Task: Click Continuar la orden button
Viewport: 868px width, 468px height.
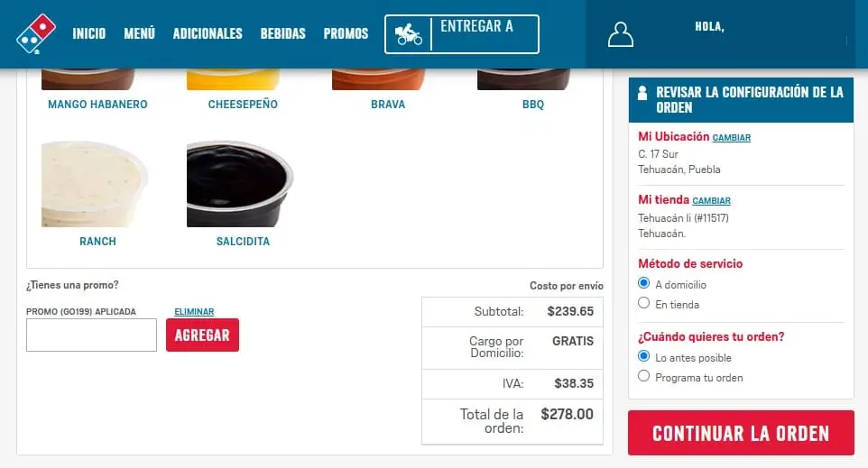Action: [x=741, y=433]
